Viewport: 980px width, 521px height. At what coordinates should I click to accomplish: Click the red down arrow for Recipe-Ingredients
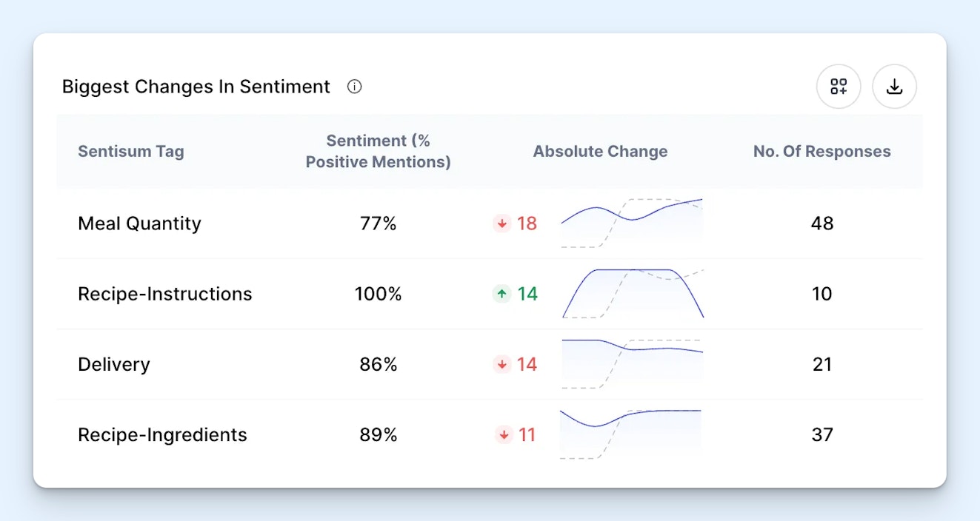click(x=504, y=434)
